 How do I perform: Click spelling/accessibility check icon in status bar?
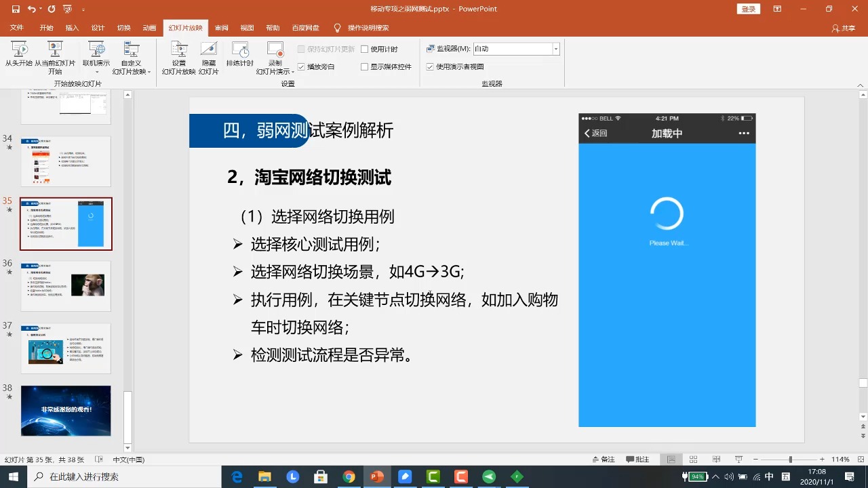[x=100, y=460]
